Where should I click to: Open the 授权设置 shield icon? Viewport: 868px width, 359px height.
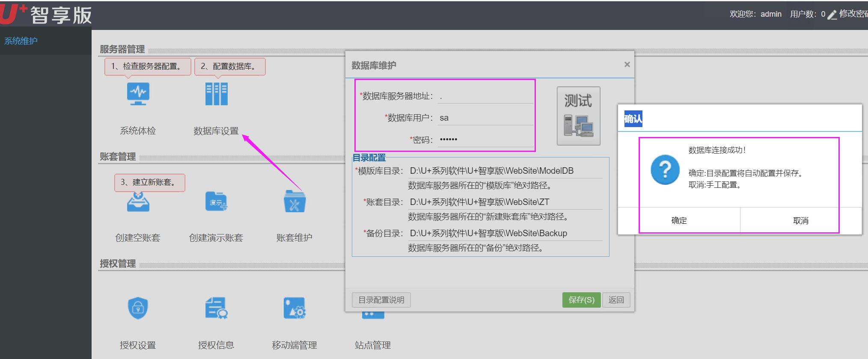tap(138, 308)
